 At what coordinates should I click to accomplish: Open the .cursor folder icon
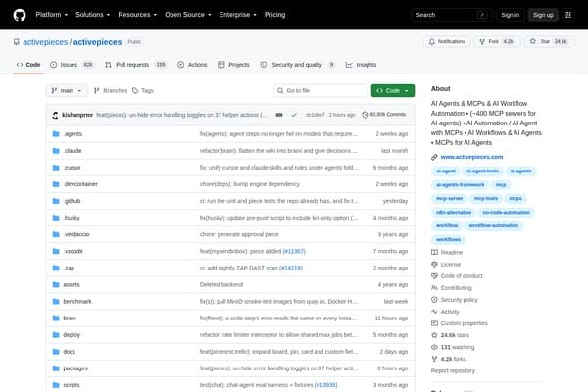[56, 168]
